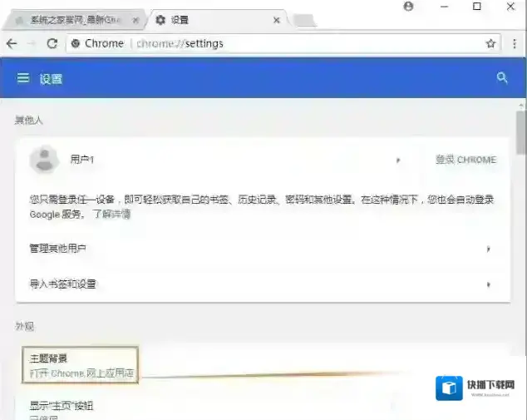Expand the 导入书签和设置 row arrow
This screenshot has height=420, width=527.
click(488, 284)
